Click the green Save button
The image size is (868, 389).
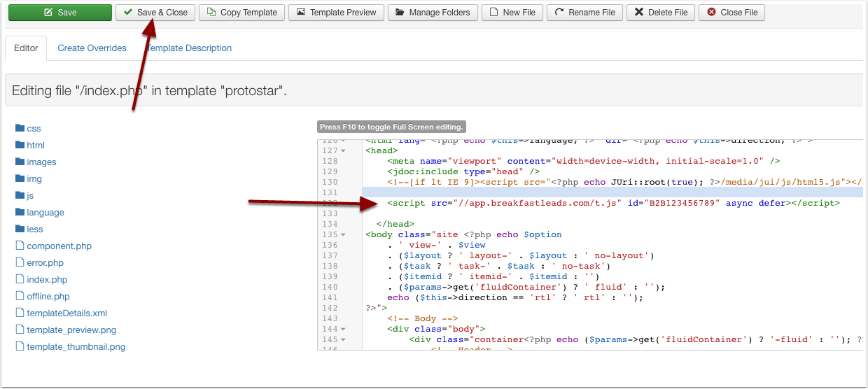click(60, 13)
